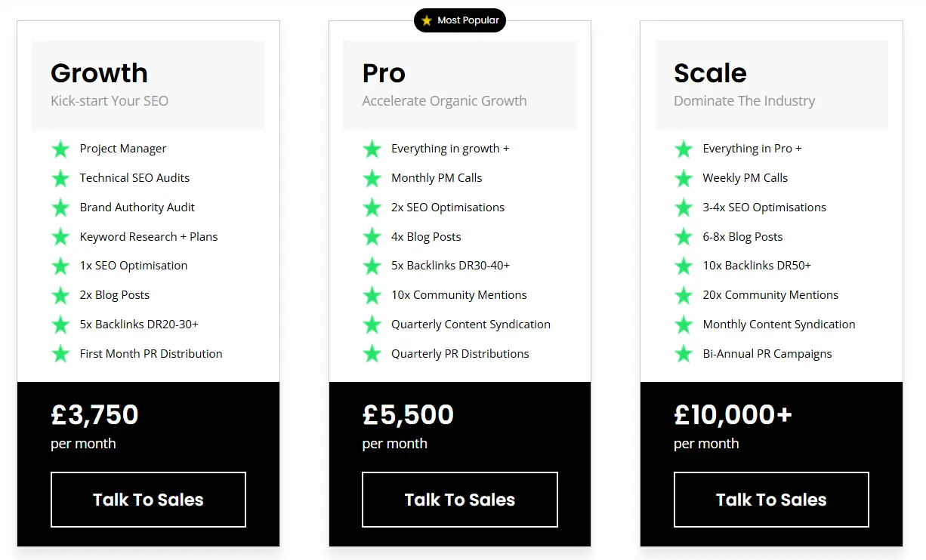Screen dimensions: 926x560
Task: Select the Pro plan header
Action: pos(384,72)
